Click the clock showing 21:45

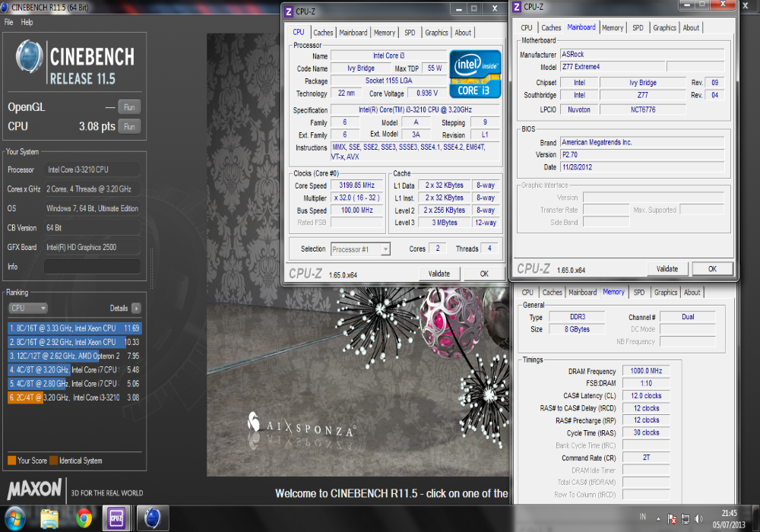[x=729, y=513]
